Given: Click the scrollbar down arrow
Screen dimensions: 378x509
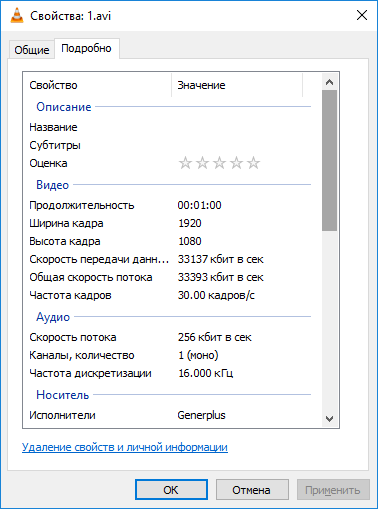Looking at the screenshot, I should pyautogui.click(x=329, y=419).
